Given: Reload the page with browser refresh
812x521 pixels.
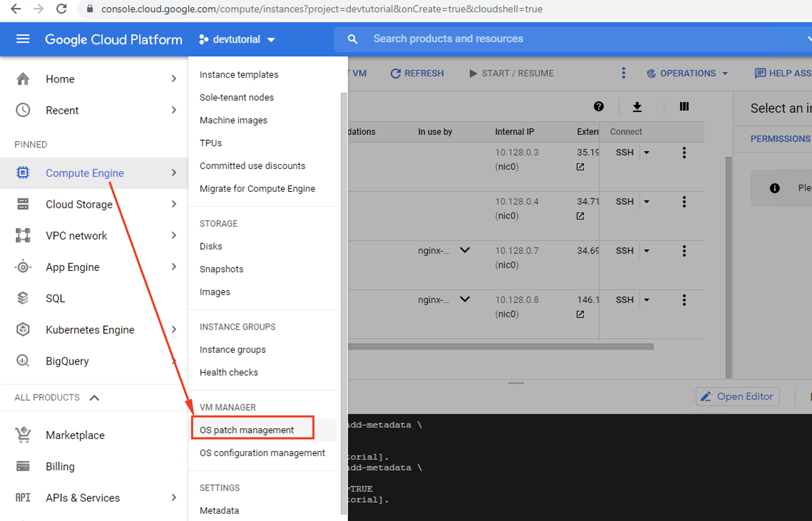Looking at the screenshot, I should (x=61, y=9).
